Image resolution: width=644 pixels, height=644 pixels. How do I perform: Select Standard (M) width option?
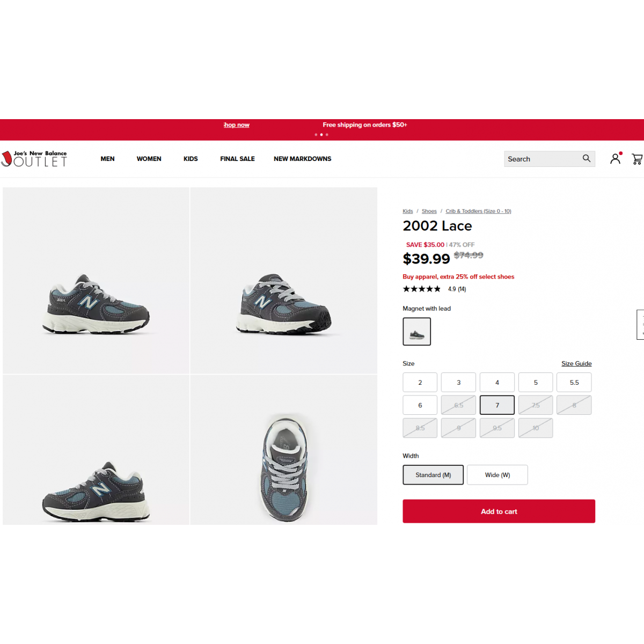tap(433, 475)
